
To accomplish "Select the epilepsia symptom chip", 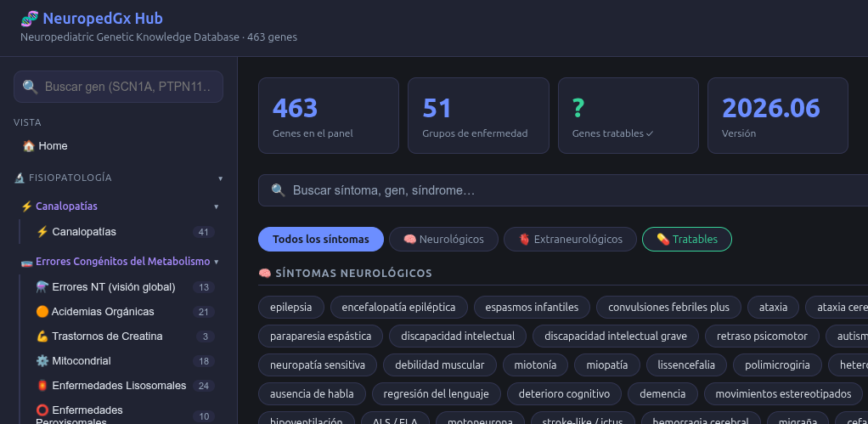I will tap(291, 308).
